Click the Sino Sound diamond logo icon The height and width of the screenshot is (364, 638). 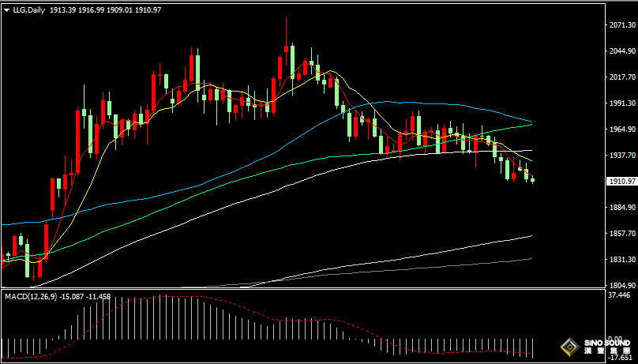[x=569, y=347]
